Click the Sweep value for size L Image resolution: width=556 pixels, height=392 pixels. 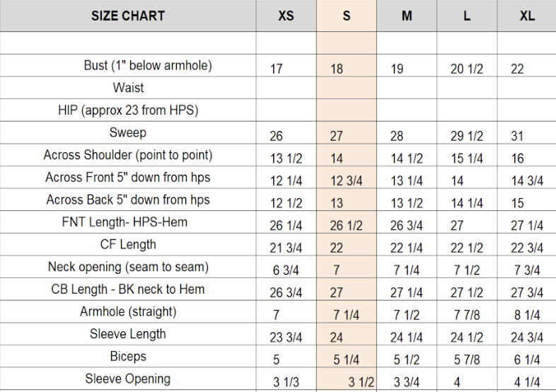point(467,137)
